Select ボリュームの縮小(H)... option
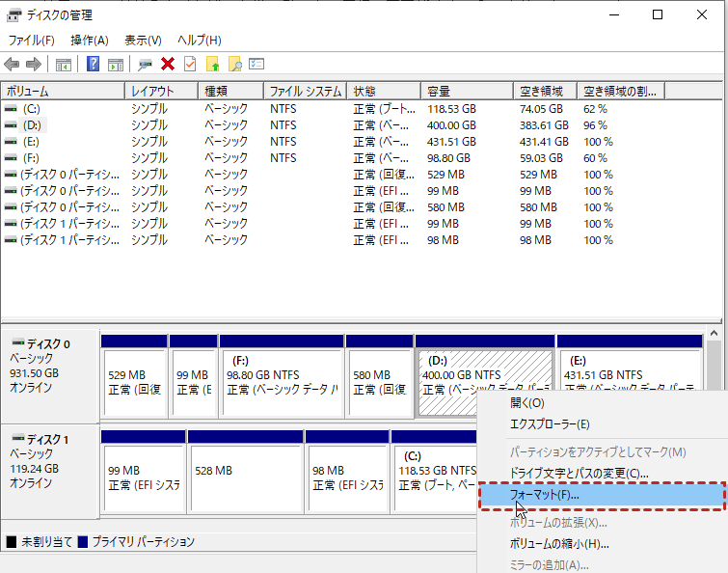This screenshot has width=728, height=573. 558,543
